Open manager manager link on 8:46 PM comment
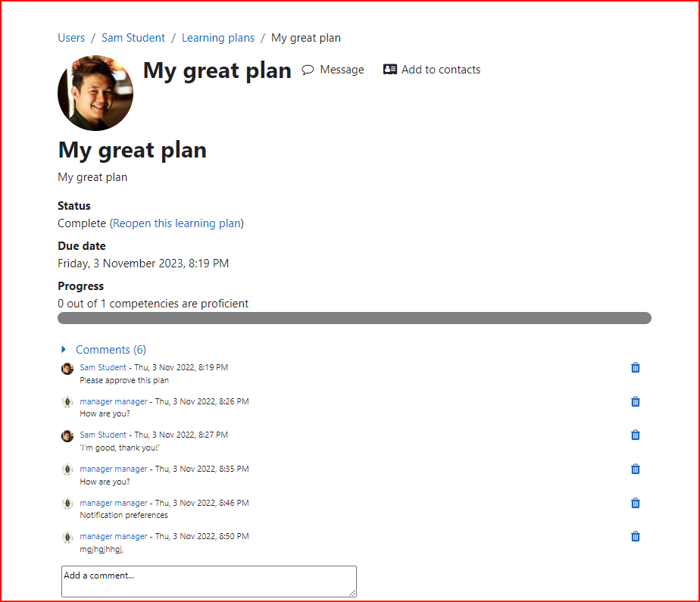 click(x=114, y=503)
